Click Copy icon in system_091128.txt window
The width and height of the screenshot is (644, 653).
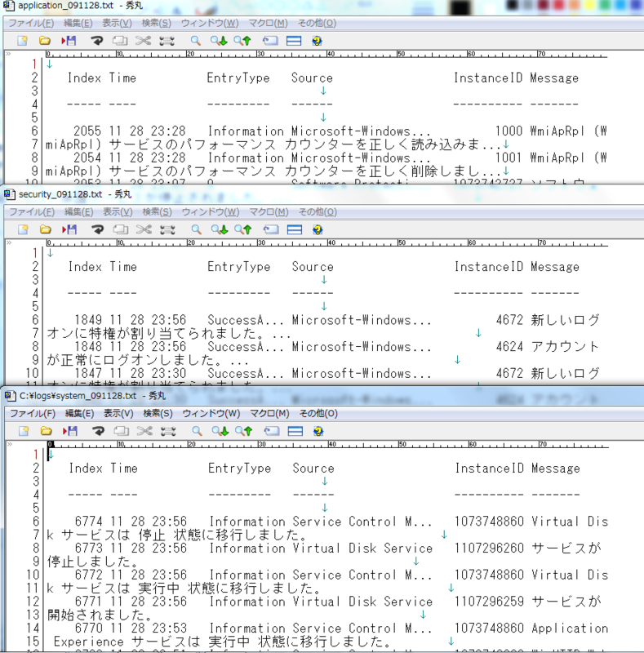(x=122, y=431)
